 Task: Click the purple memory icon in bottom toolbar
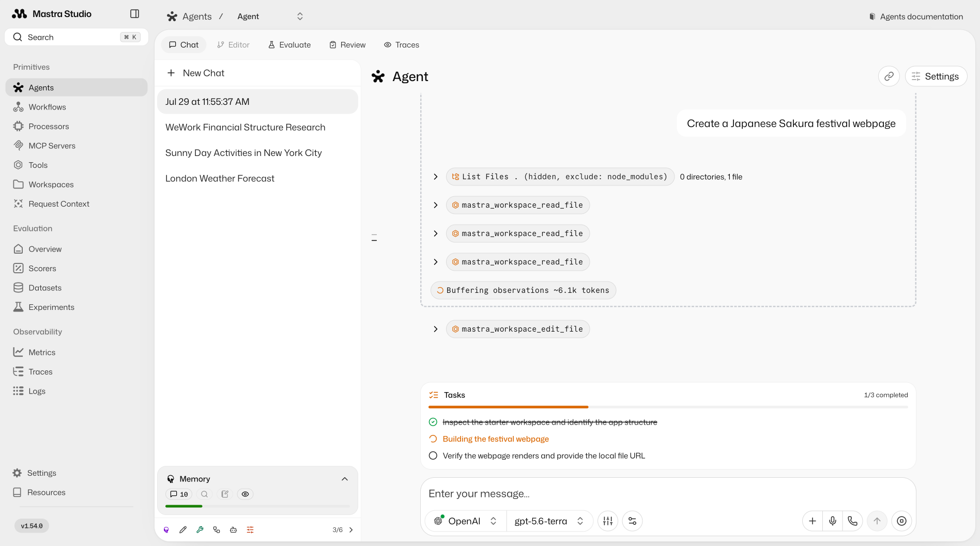click(x=166, y=529)
